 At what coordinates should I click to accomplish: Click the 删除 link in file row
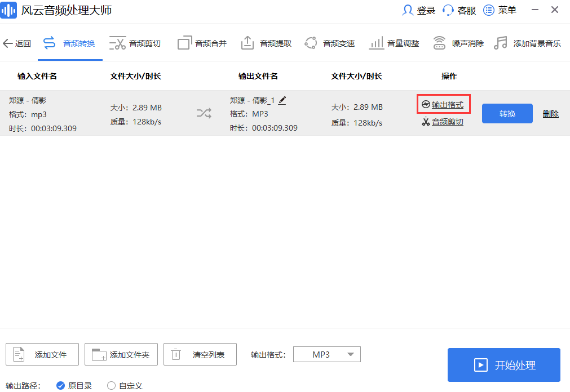point(550,114)
